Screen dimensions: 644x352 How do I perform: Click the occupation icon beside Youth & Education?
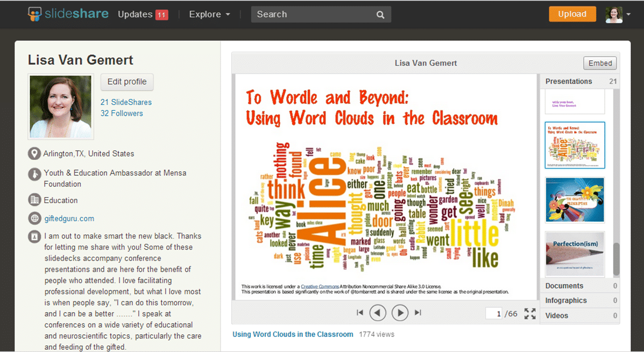click(34, 174)
